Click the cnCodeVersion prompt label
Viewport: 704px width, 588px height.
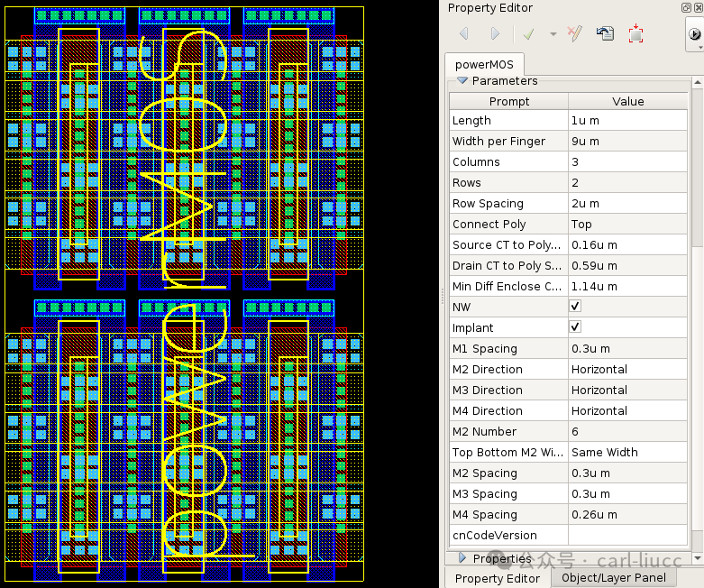[x=494, y=535]
